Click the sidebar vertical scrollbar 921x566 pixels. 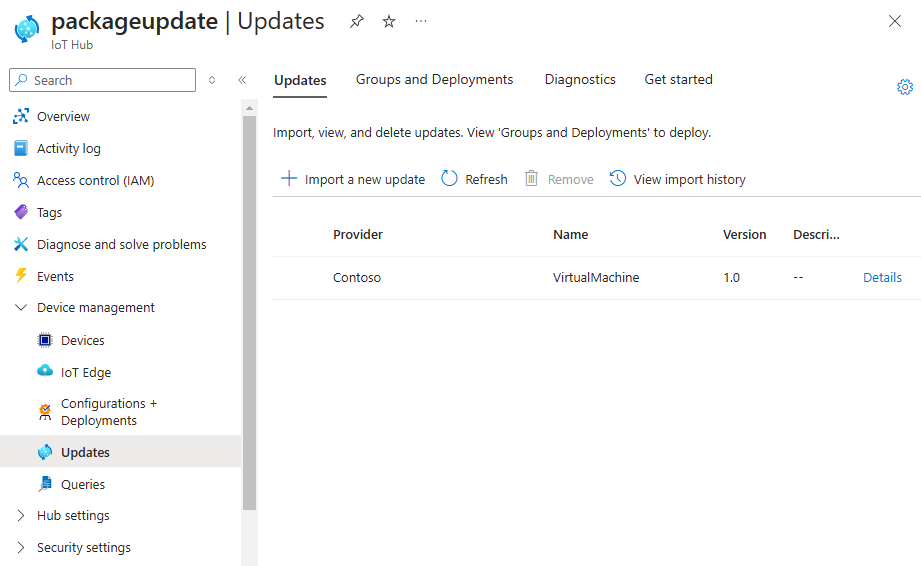249,300
